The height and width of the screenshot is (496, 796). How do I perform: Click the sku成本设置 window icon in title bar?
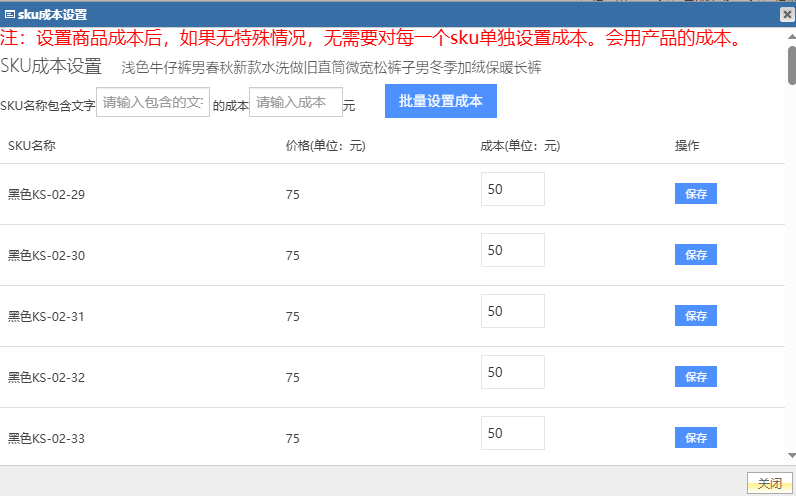coord(10,14)
